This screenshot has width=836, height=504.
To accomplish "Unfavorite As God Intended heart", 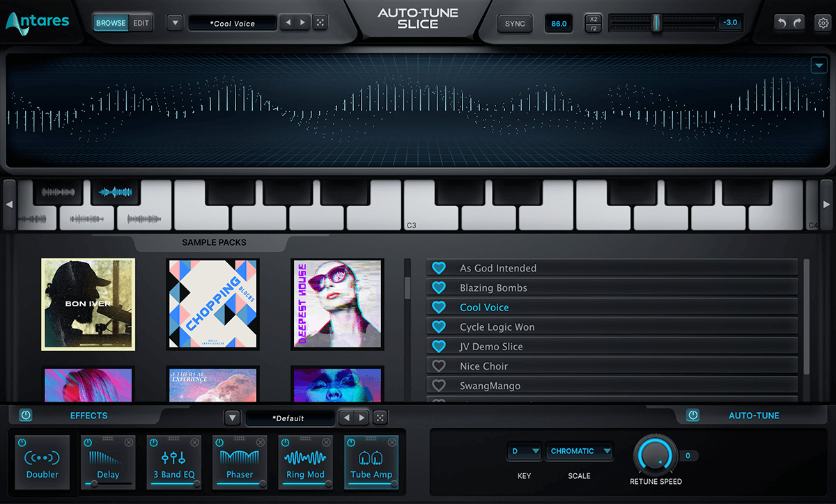I will click(438, 268).
